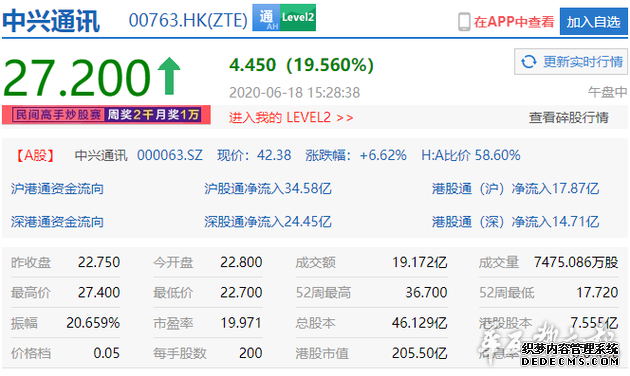Viewport: 630px width, 376px height.
Task: Click 加入自选 button
Action: coord(593,22)
